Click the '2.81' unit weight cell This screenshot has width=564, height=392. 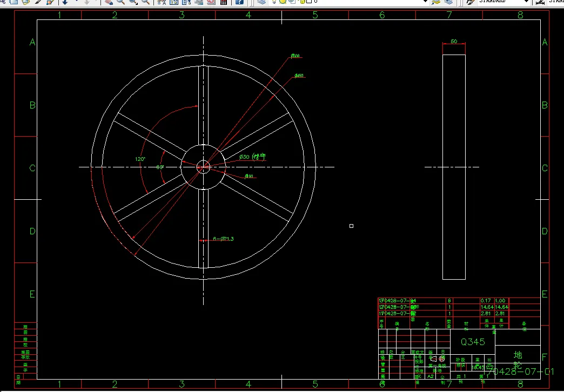[x=486, y=313]
